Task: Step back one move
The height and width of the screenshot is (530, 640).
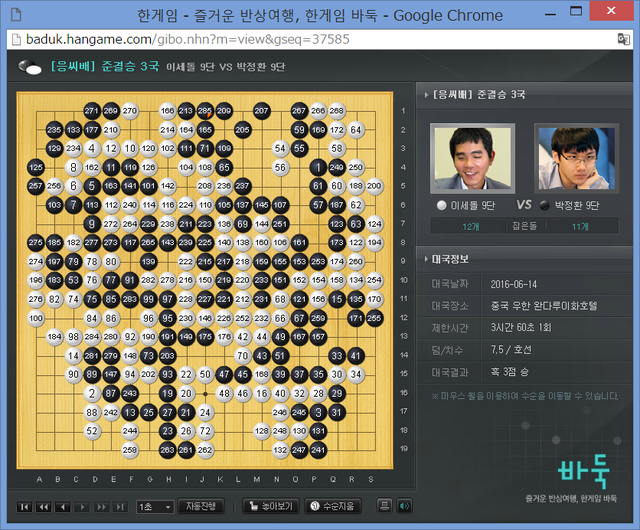Action: coord(62,507)
